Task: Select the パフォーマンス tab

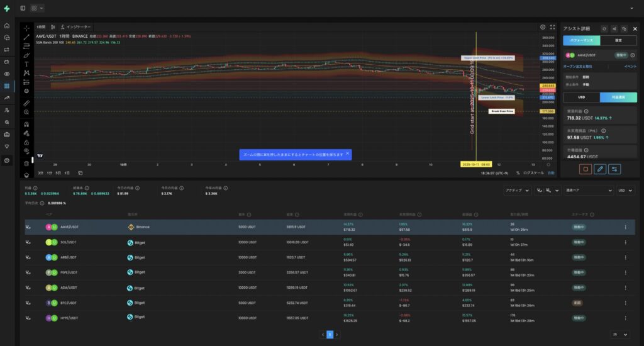Action: click(x=581, y=40)
